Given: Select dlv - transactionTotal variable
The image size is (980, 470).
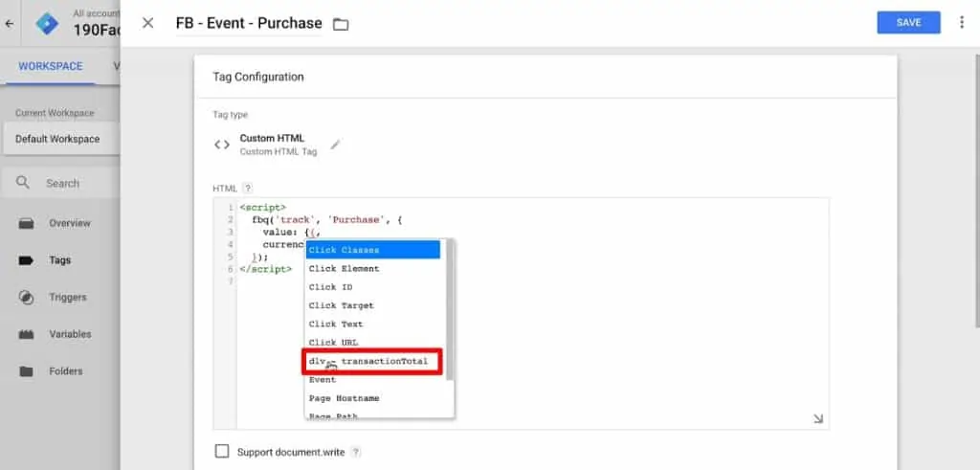Looking at the screenshot, I should click(x=372, y=361).
